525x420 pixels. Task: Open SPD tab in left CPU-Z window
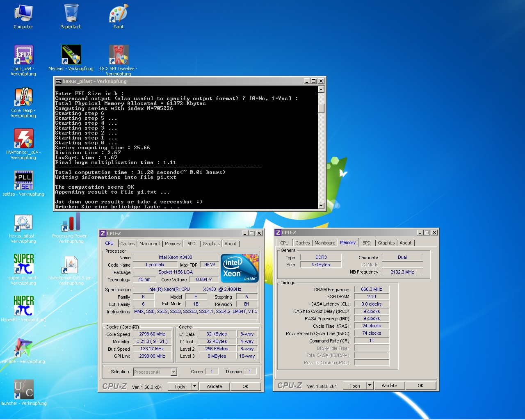192,244
